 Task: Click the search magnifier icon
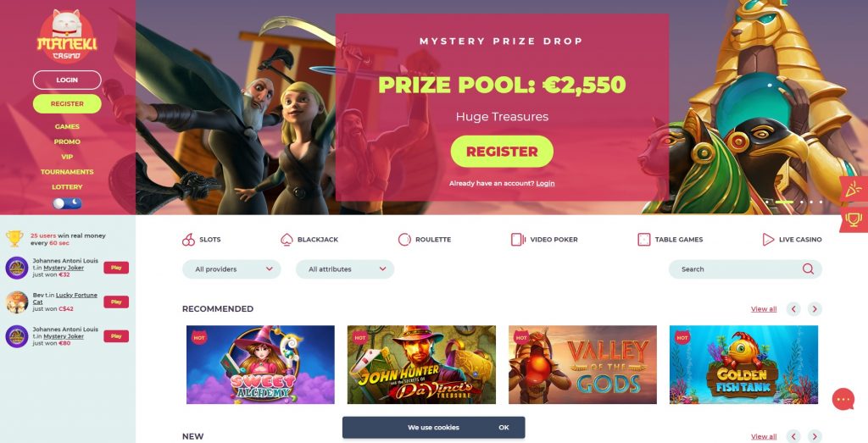point(808,269)
